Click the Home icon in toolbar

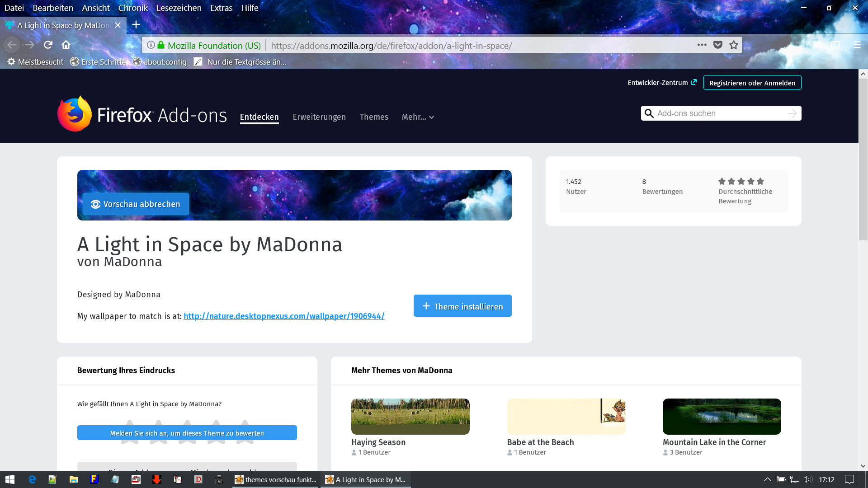[66, 45]
